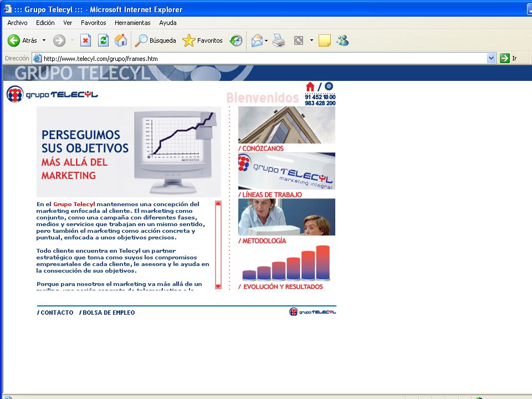Click the grey Forward arrow button
The width and height of the screenshot is (532, 399).
pos(59,40)
